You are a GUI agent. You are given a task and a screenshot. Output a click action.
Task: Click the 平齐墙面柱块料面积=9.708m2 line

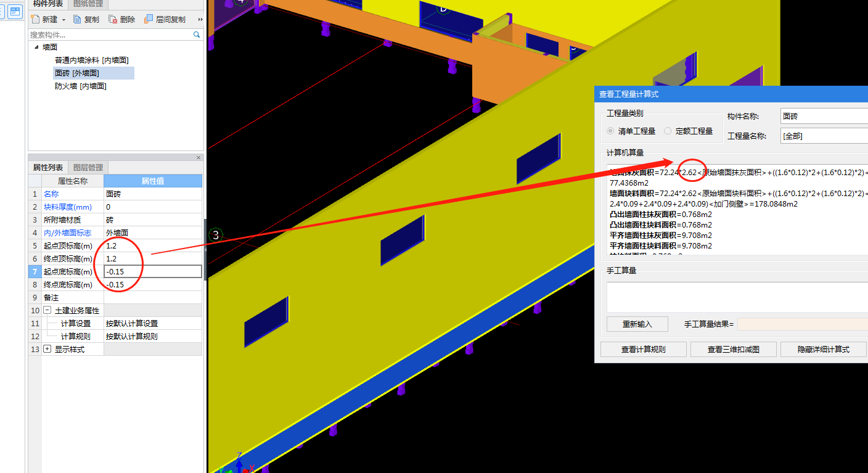coord(661,245)
